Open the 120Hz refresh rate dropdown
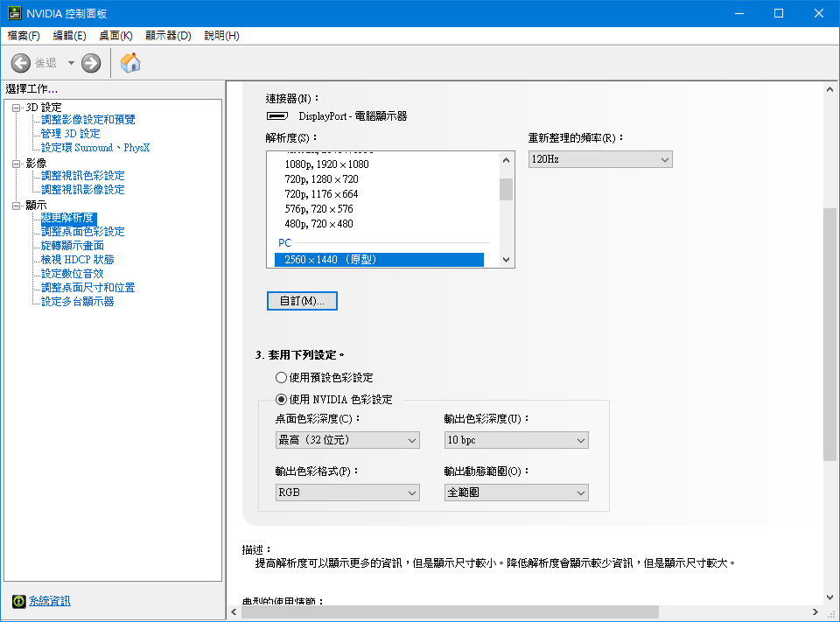Screen dimensions: 840x622 coord(600,159)
